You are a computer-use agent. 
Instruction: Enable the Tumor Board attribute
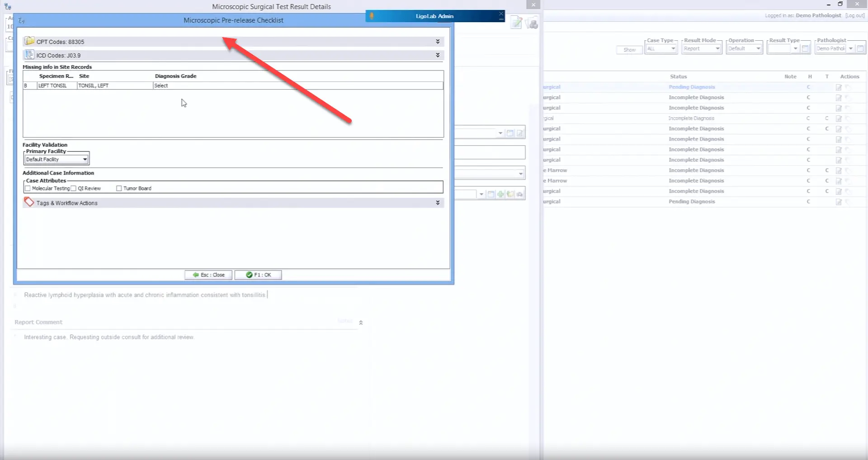[x=118, y=188]
